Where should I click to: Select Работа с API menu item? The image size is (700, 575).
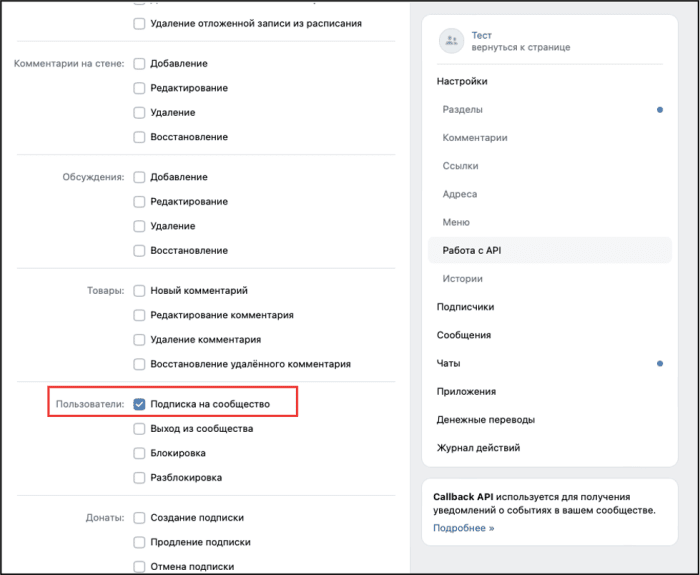550,250
